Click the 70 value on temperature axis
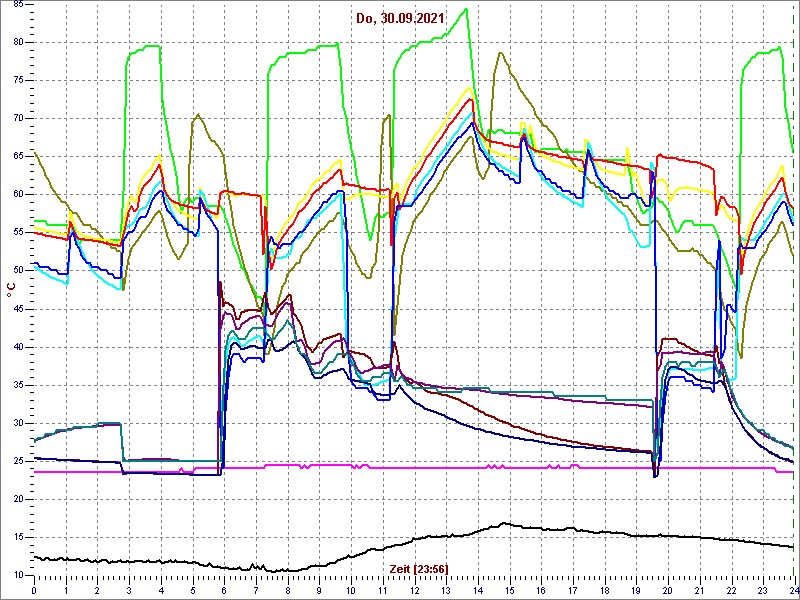Viewport: 800px width, 600px height. point(18,118)
